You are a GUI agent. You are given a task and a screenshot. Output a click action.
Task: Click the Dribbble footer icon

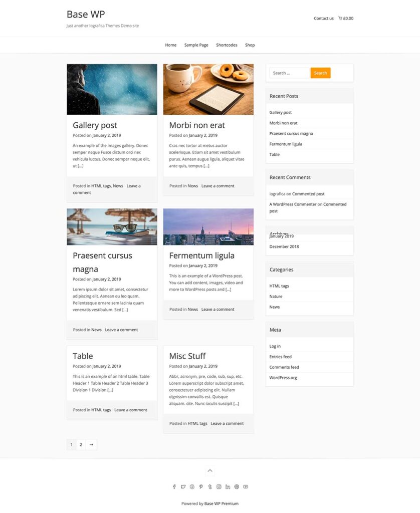(237, 486)
